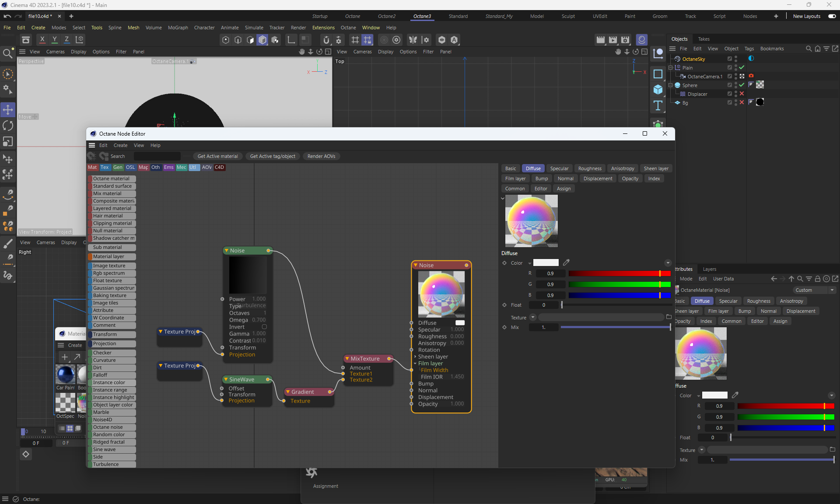
Task: Click Get Active material button
Action: click(x=217, y=156)
